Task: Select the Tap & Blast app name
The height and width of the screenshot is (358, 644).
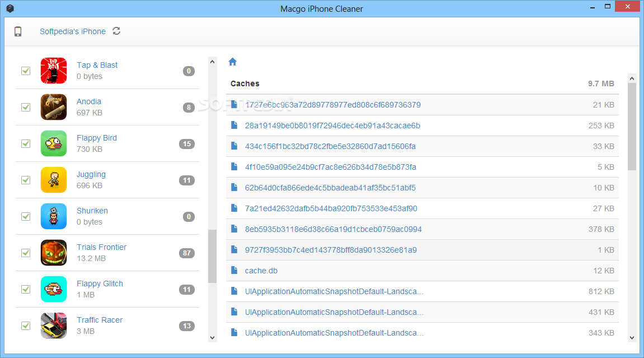Action: coord(97,65)
